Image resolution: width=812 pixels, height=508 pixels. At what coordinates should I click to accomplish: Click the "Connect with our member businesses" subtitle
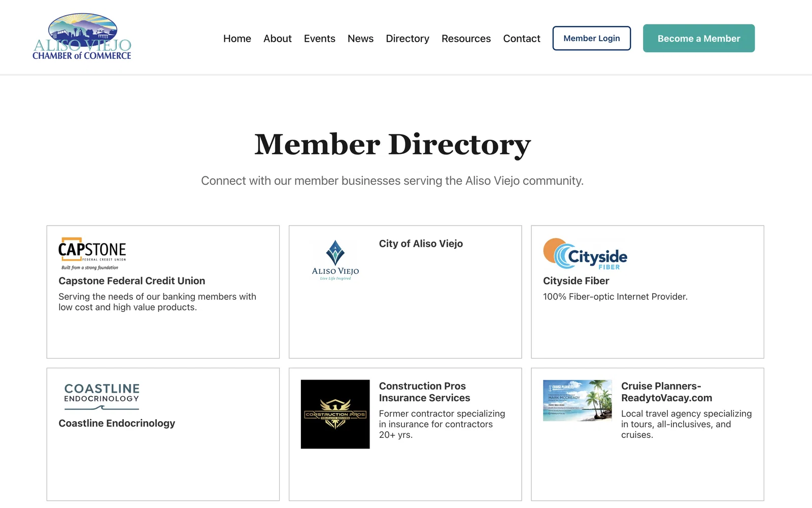click(392, 181)
